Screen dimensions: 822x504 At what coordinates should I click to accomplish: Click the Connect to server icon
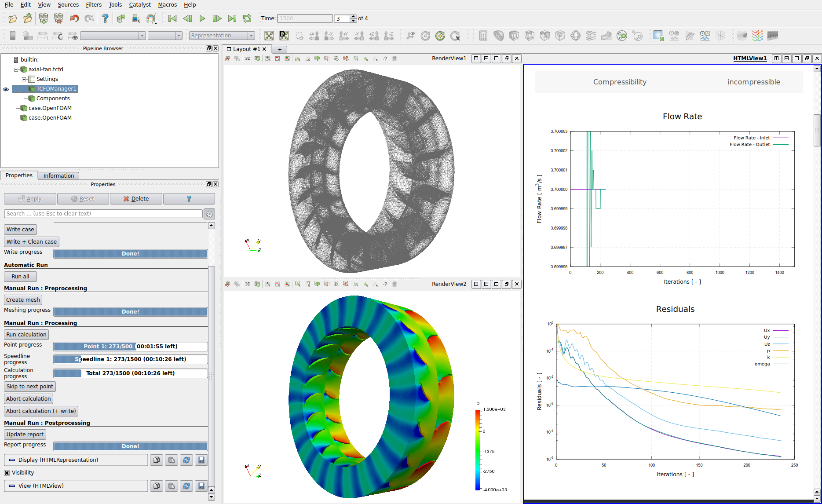(x=43, y=18)
